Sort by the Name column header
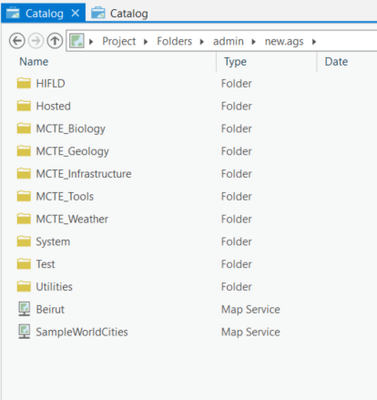Screen dimensions: 377x400 34,62
